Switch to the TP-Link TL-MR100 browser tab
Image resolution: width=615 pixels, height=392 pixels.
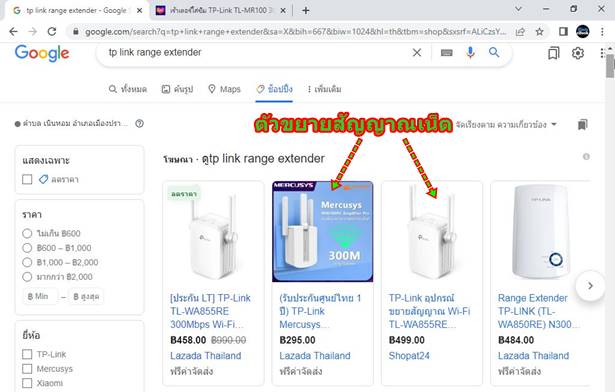221,11
